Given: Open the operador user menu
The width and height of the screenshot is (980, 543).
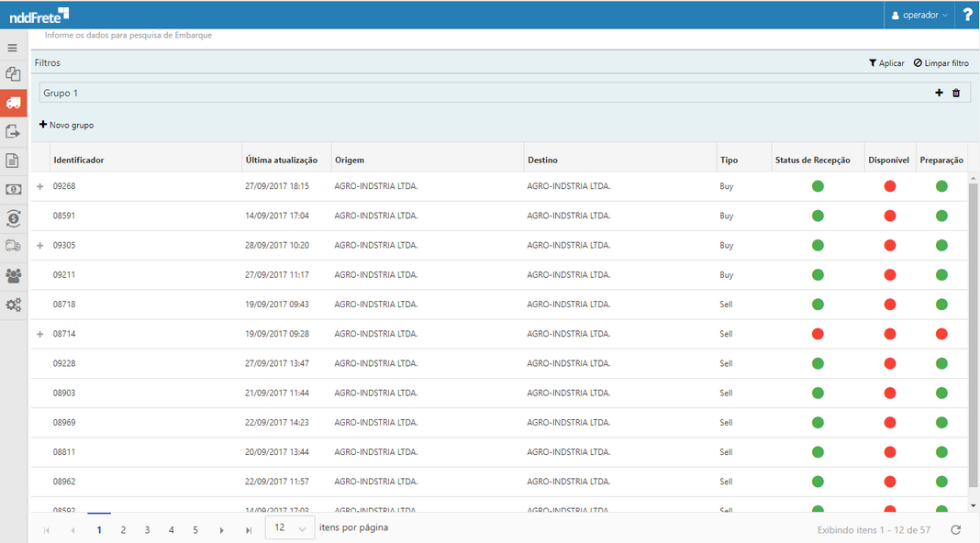Looking at the screenshot, I should (x=920, y=15).
